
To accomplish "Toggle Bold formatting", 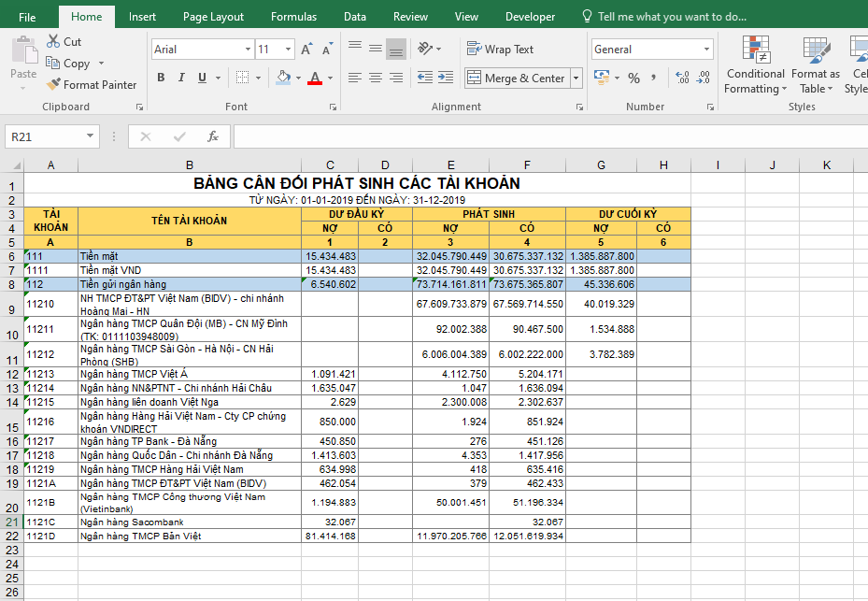I will [x=161, y=78].
